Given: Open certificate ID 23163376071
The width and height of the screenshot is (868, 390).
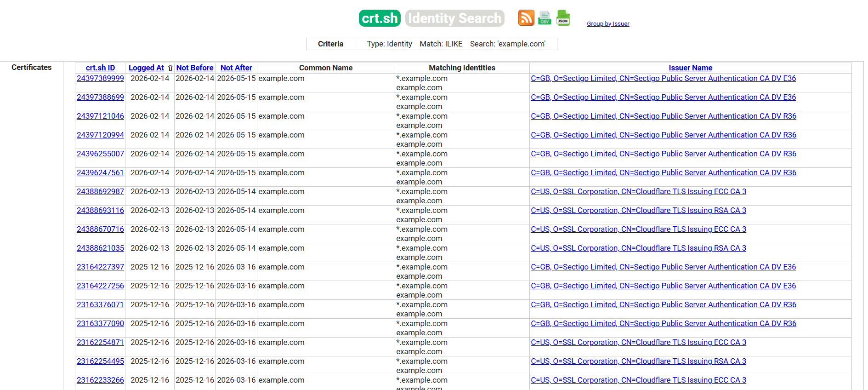Looking at the screenshot, I should coord(100,304).
